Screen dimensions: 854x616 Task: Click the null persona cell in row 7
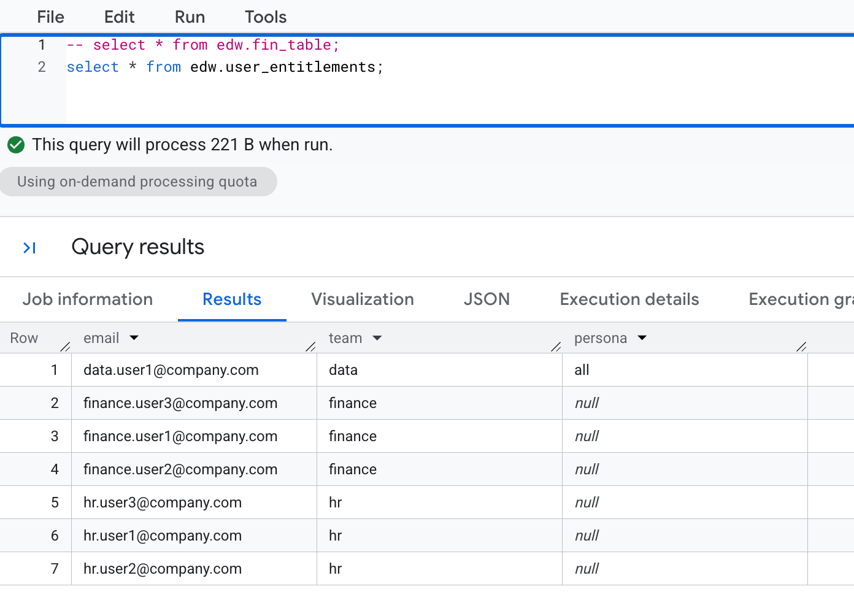click(685, 569)
